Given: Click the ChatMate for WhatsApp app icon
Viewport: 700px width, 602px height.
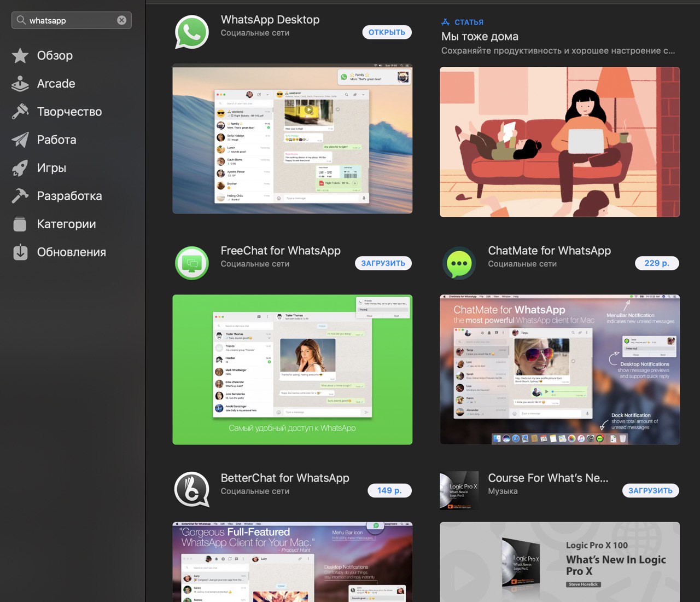Looking at the screenshot, I should (x=459, y=263).
